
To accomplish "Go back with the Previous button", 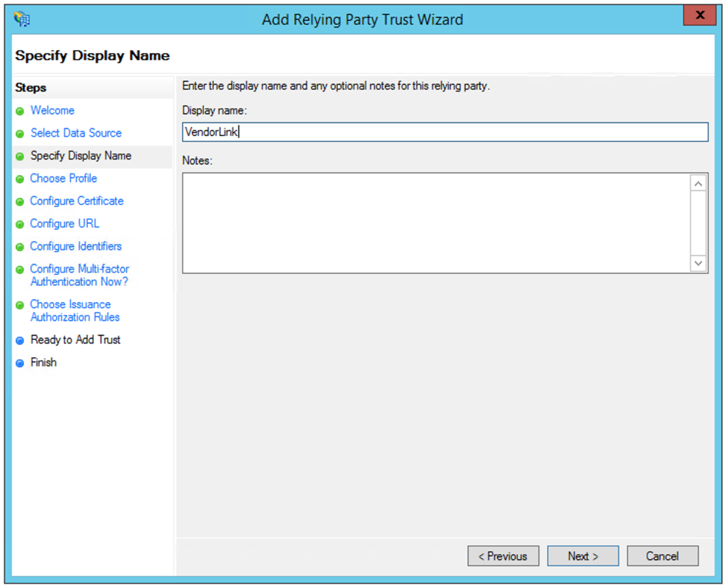I will point(504,556).
